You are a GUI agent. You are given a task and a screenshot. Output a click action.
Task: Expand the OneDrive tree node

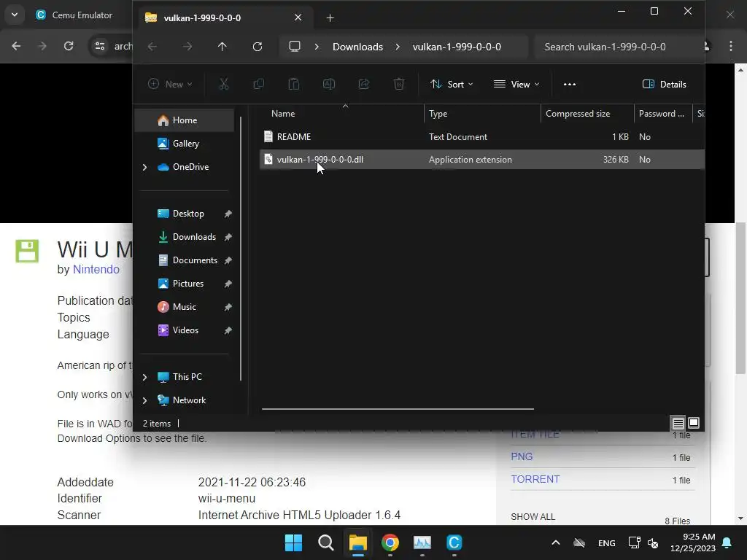pyautogui.click(x=145, y=167)
